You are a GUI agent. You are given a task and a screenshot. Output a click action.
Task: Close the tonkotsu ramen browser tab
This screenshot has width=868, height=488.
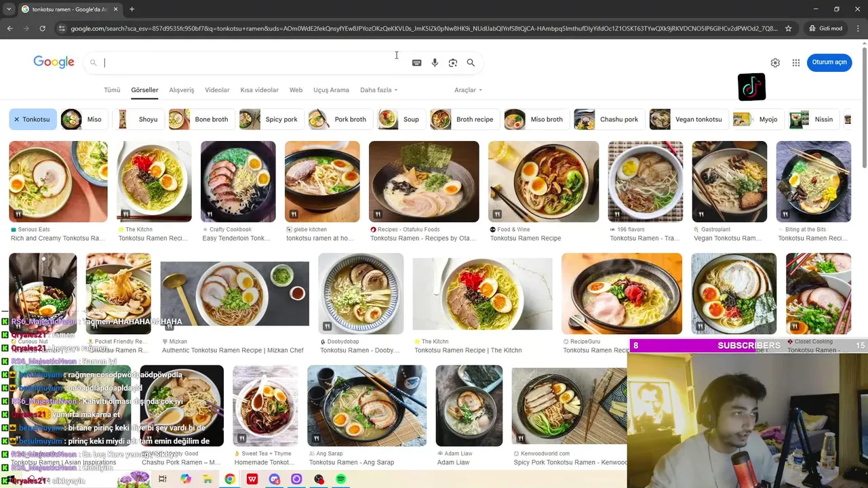pyautogui.click(x=115, y=9)
